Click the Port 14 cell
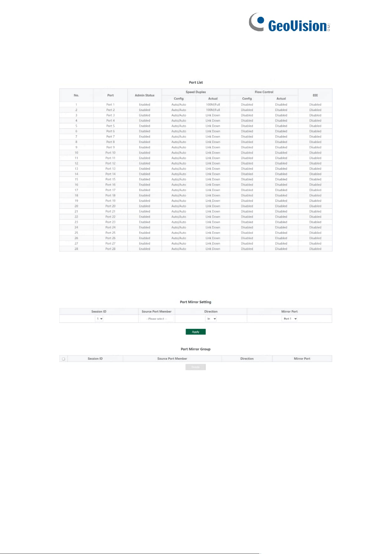Viewport: 392px width, 554px height. pos(110,174)
